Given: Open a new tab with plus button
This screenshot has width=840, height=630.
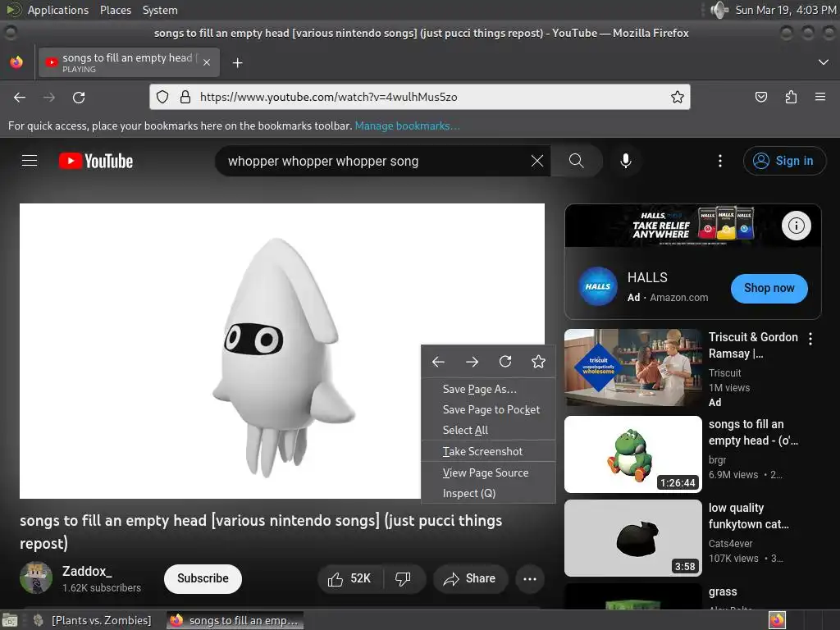Looking at the screenshot, I should [237, 63].
